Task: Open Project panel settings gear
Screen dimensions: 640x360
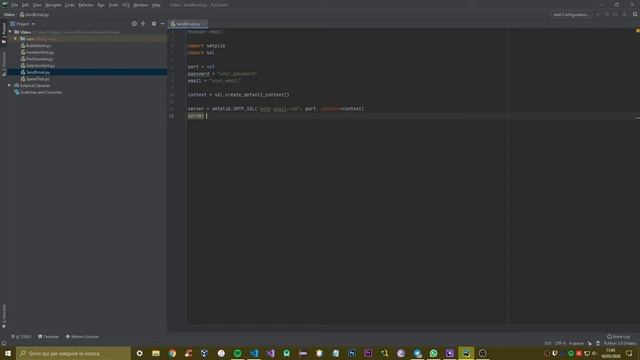Action: pyautogui.click(x=154, y=24)
